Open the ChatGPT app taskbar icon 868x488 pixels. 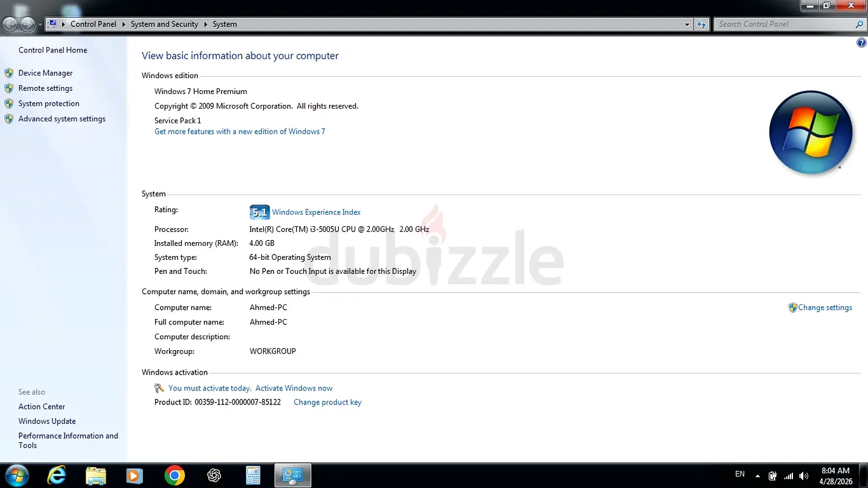tap(214, 475)
